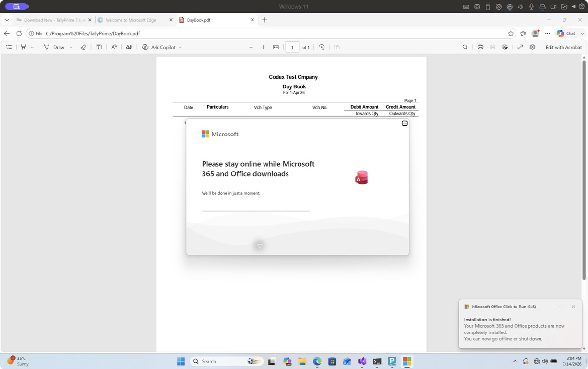The height and width of the screenshot is (369, 588).
Task: Rotate the PDF page
Action: [x=322, y=47]
